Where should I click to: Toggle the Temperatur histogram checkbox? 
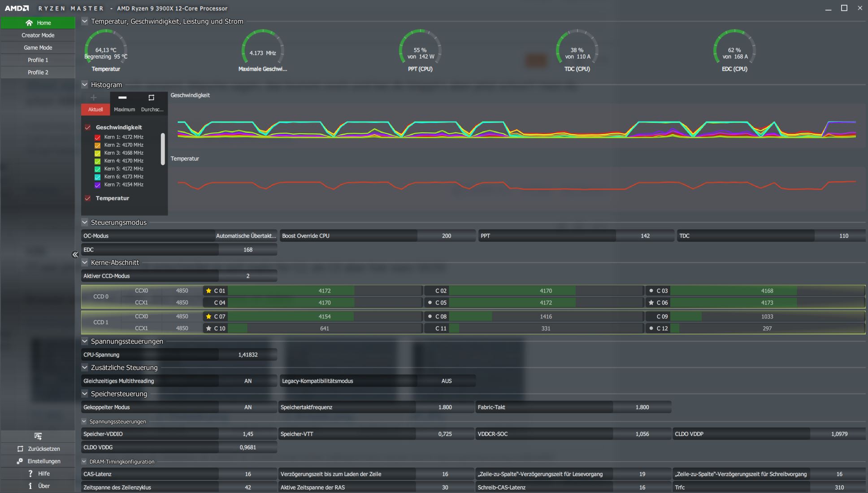[88, 198]
